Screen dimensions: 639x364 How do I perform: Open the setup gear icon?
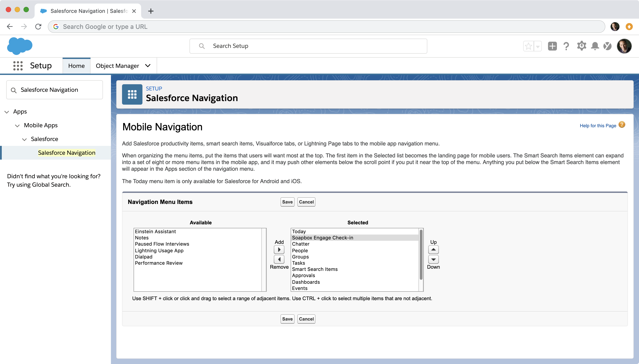tap(582, 46)
